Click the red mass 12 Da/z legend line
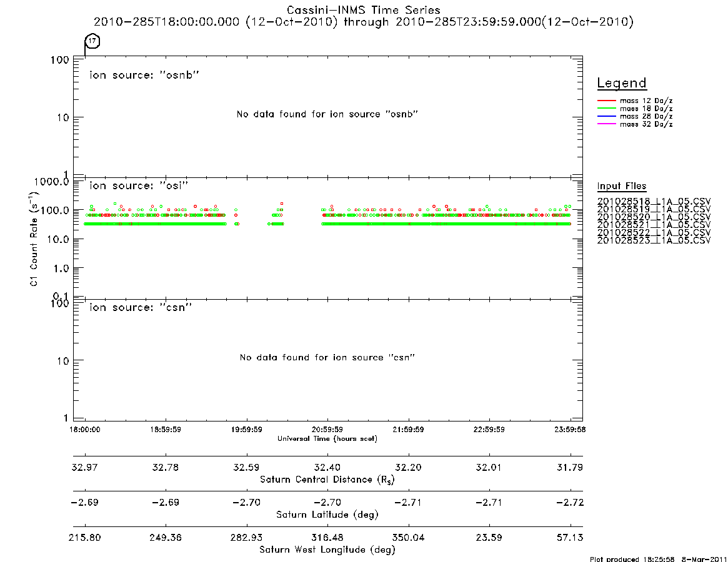 pyautogui.click(x=606, y=101)
